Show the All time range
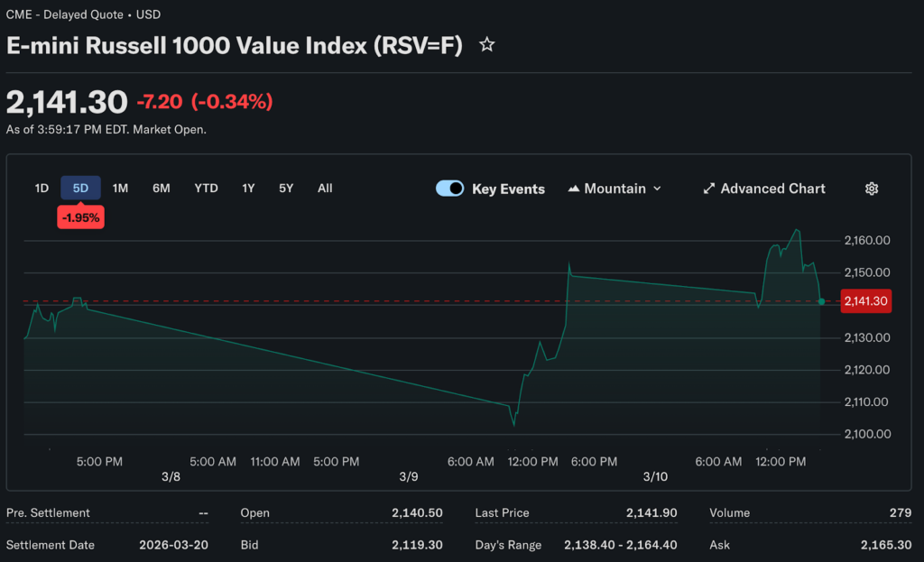Viewport: 924px width, 562px height. [x=325, y=188]
